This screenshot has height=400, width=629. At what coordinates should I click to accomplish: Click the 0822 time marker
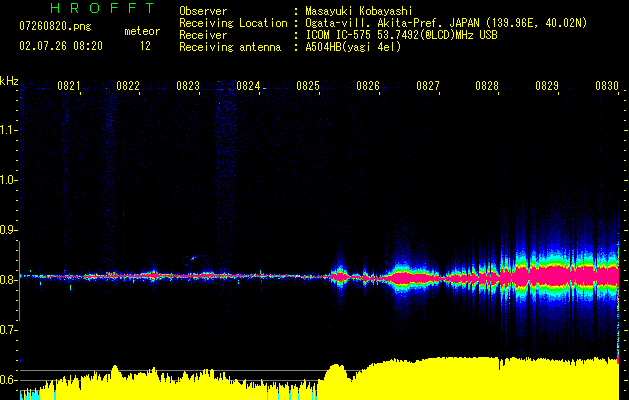(x=128, y=86)
